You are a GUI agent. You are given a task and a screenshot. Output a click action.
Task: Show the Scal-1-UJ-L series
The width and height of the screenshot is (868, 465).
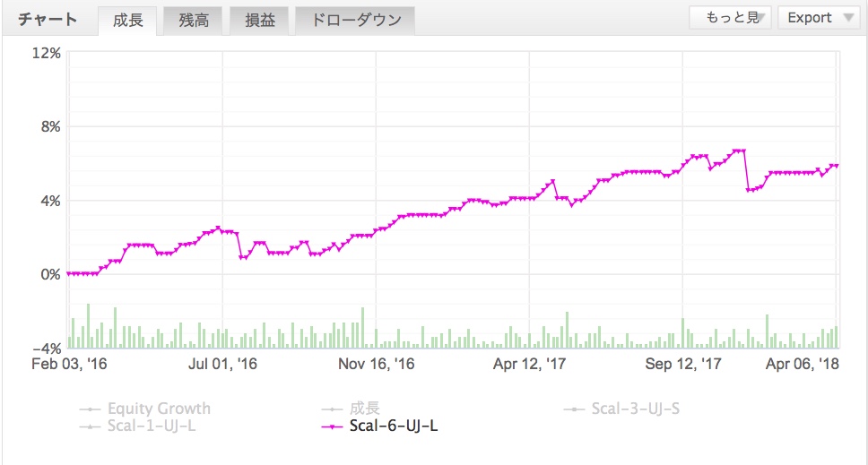pos(152,426)
